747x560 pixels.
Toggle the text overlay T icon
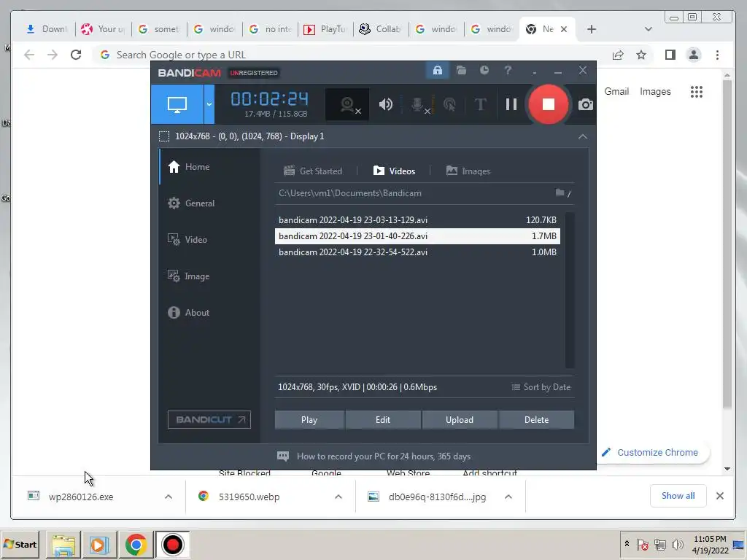(x=480, y=104)
